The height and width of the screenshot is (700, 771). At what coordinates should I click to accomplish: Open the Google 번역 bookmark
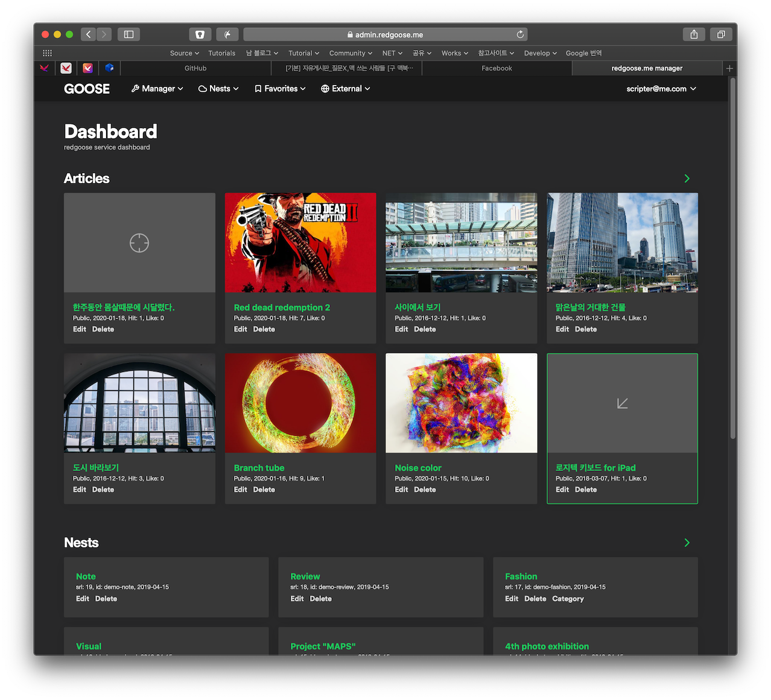coord(583,53)
